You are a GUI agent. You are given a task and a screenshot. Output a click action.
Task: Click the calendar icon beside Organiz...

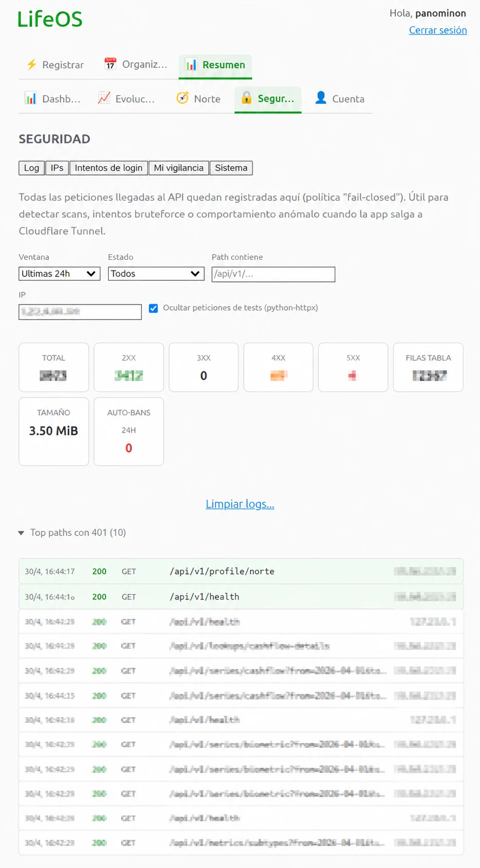point(110,64)
